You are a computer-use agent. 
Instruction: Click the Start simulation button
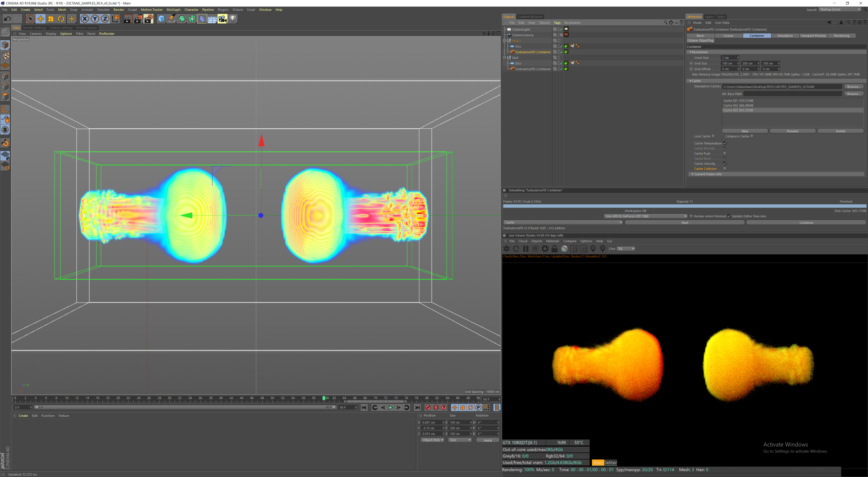[685, 222]
